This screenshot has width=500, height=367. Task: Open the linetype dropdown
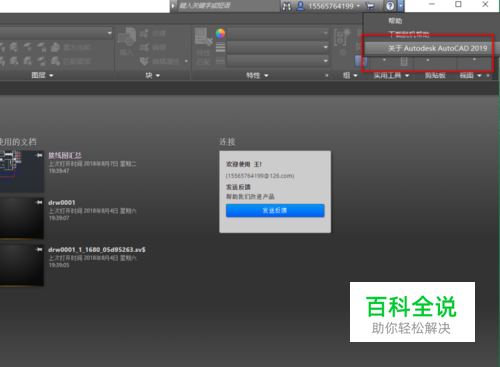(326, 61)
